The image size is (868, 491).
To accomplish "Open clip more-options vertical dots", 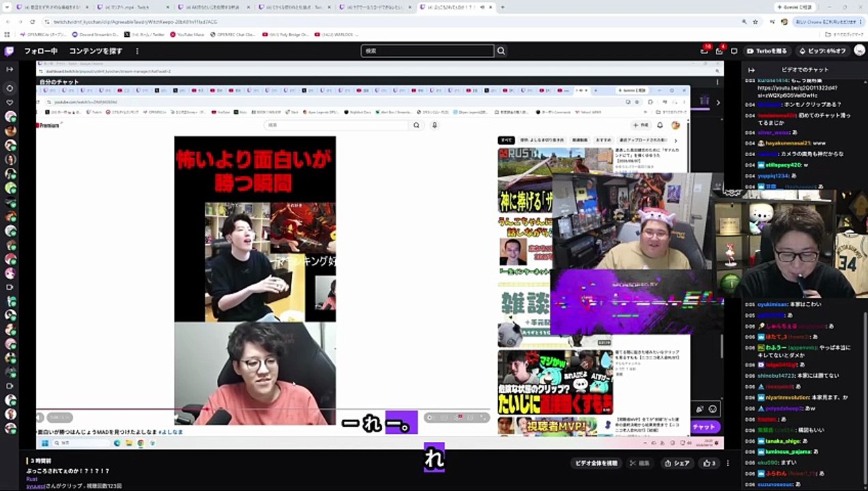I will (727, 463).
